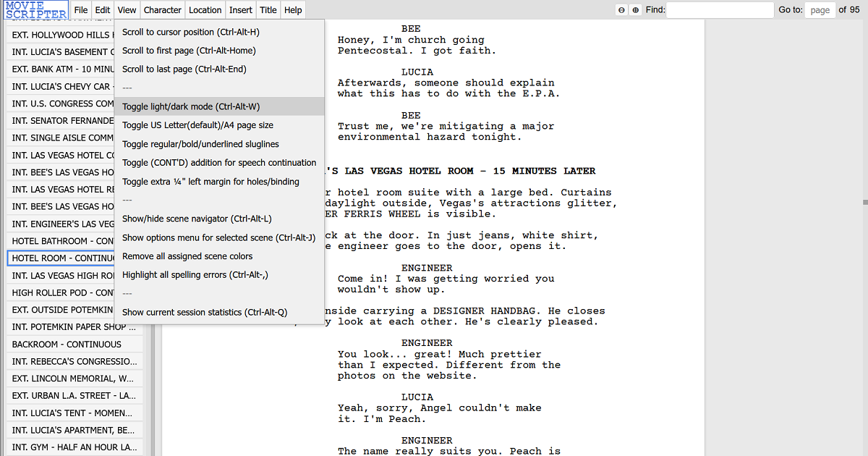Expand the Insert menu

241,10
